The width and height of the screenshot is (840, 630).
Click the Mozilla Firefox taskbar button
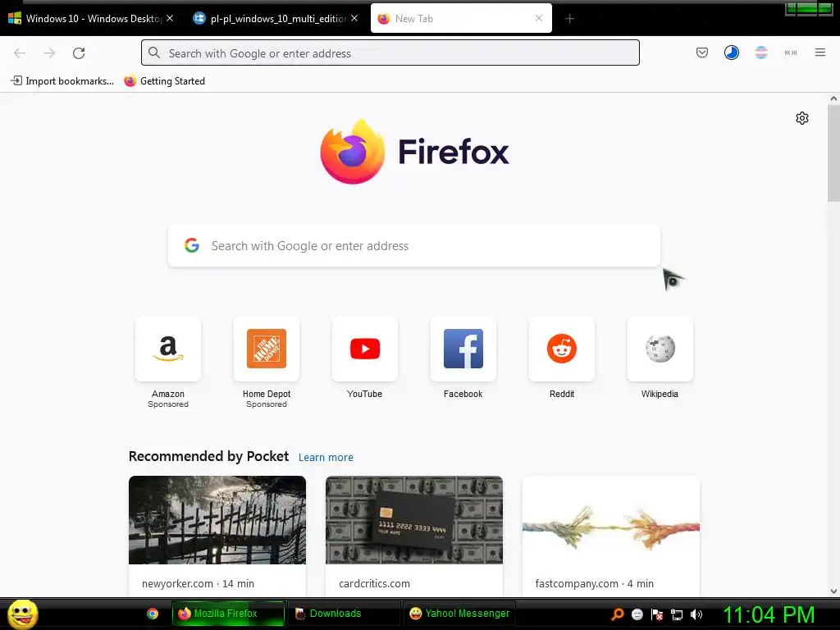coord(228,614)
